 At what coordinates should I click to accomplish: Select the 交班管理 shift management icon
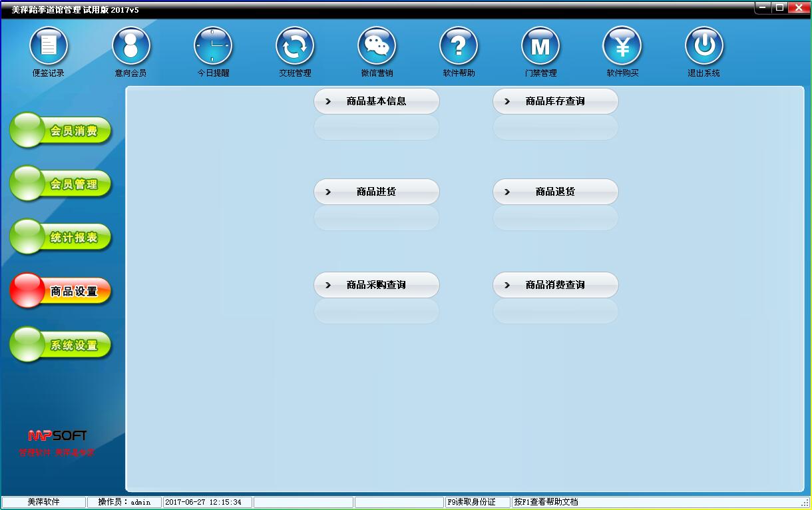tap(295, 45)
